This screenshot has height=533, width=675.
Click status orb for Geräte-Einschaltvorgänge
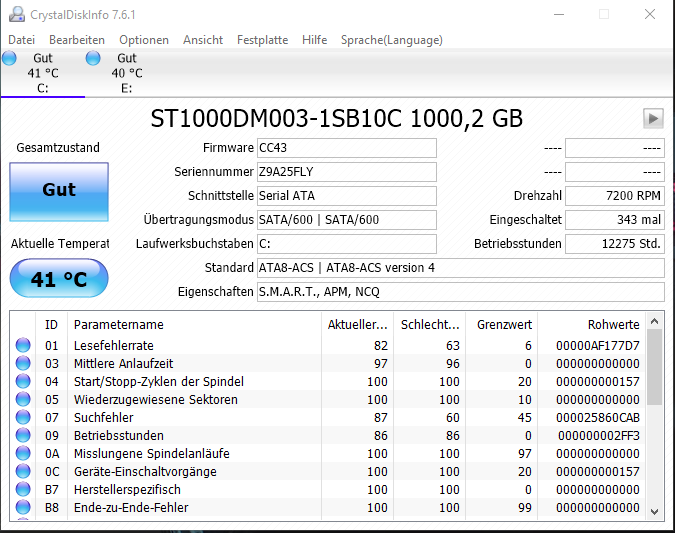(x=23, y=471)
